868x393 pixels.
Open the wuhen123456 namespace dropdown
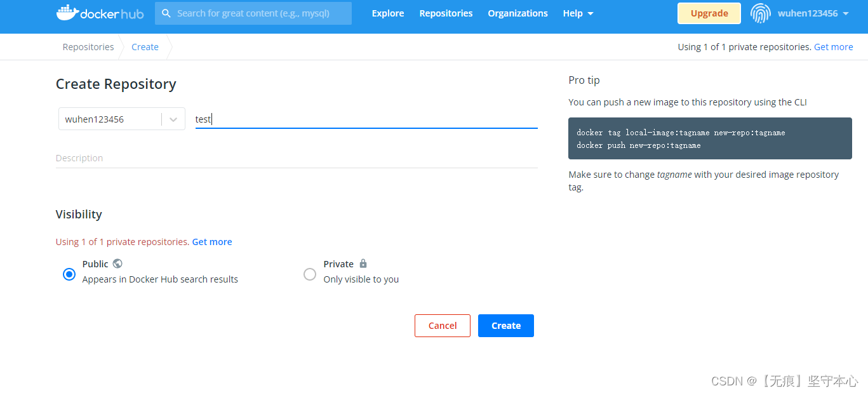click(122, 119)
